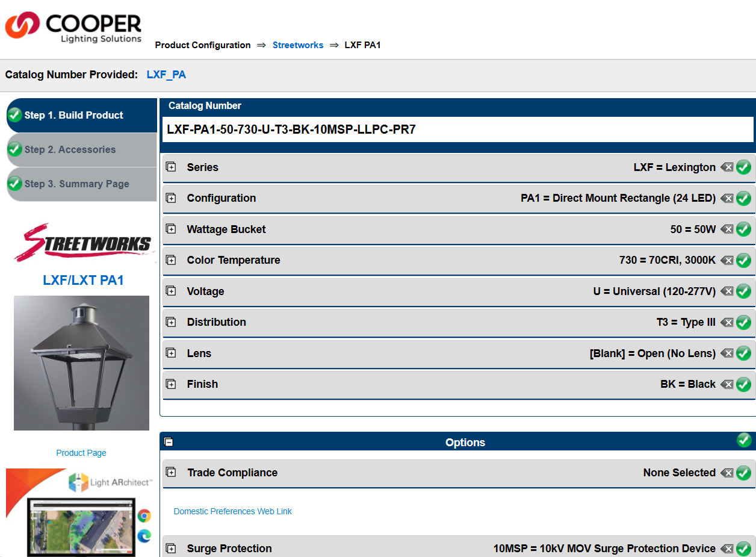
Task: Go to Step 1. Build Product
Action: (82, 116)
